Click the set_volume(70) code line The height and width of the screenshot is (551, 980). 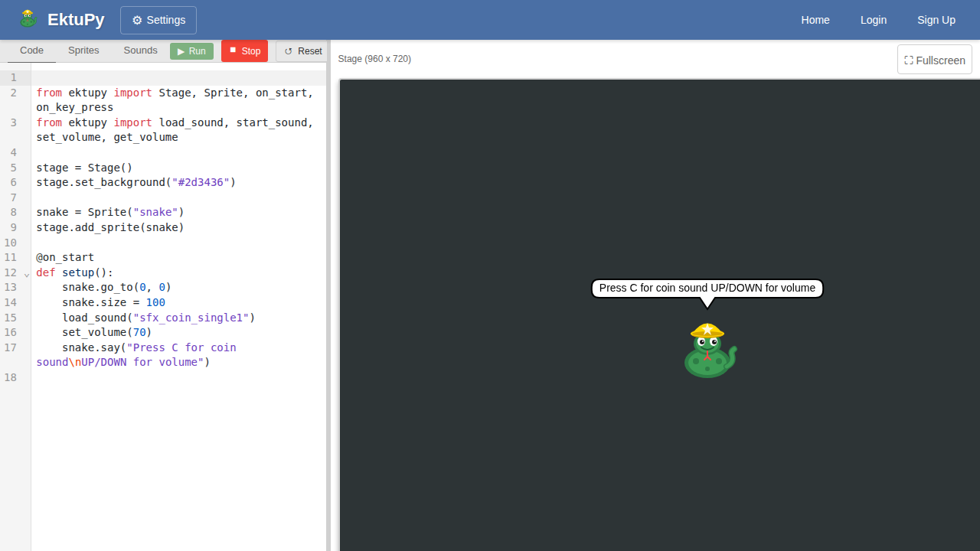107,332
